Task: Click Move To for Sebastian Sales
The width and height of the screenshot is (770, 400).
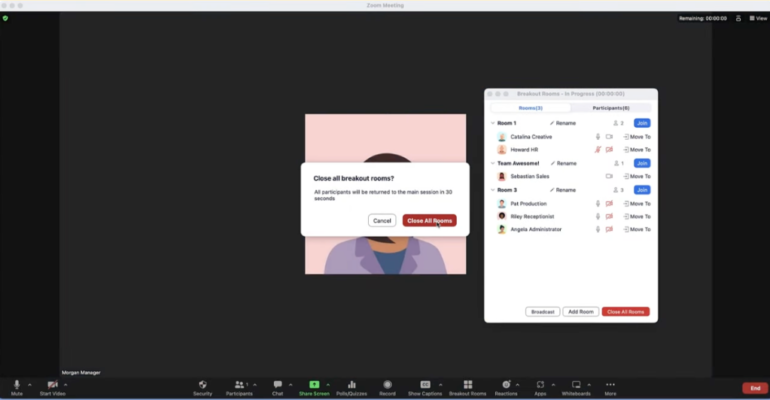Action: 637,176
